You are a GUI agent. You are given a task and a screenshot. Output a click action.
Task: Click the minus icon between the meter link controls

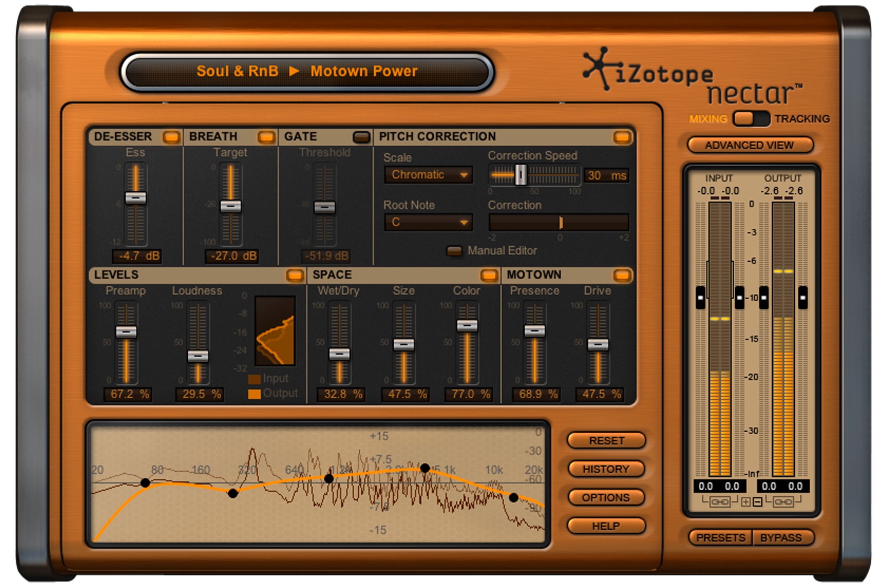[757, 502]
